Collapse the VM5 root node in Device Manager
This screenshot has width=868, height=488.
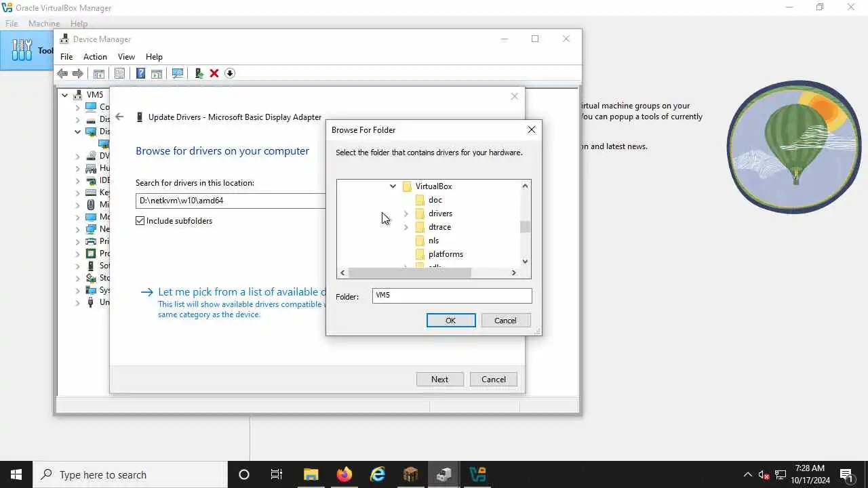click(x=65, y=95)
